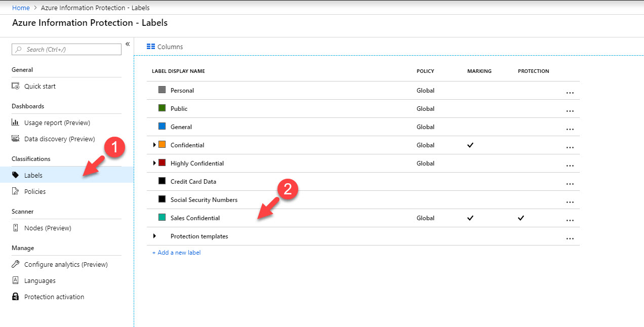Viewport: 644px width, 327px height.
Task: Open the Usage report (Preview) dashboard
Action: coord(57,122)
